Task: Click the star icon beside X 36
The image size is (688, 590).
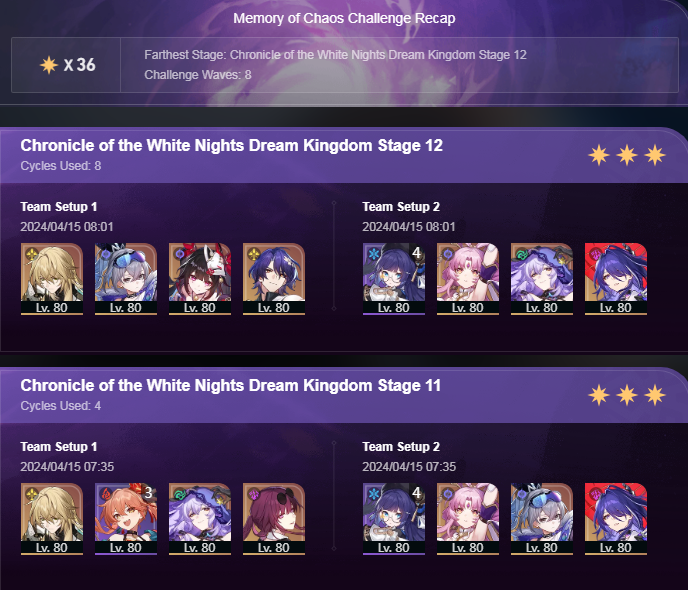Action: pyautogui.click(x=49, y=65)
